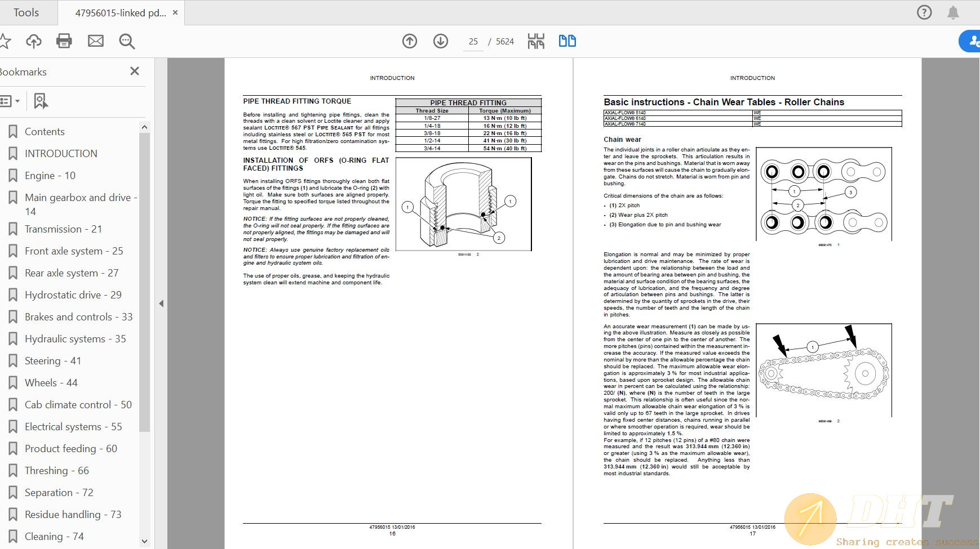Click the 'PIPE THREAD FITTING TORQUE' heading
The image size is (980, 549).
pyautogui.click(x=297, y=101)
